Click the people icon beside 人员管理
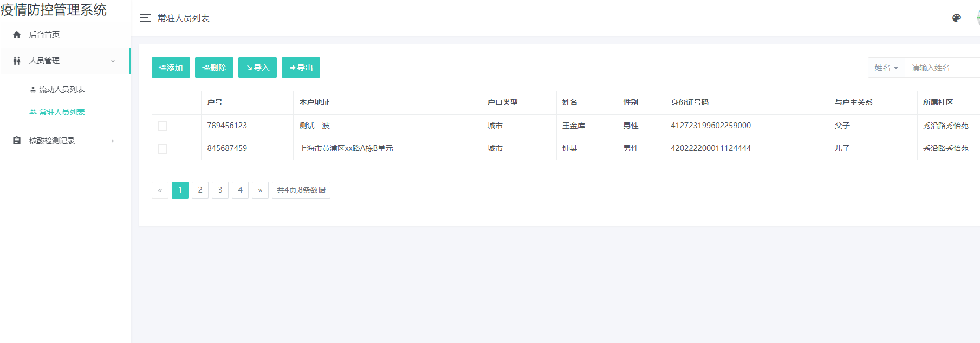 point(17,61)
